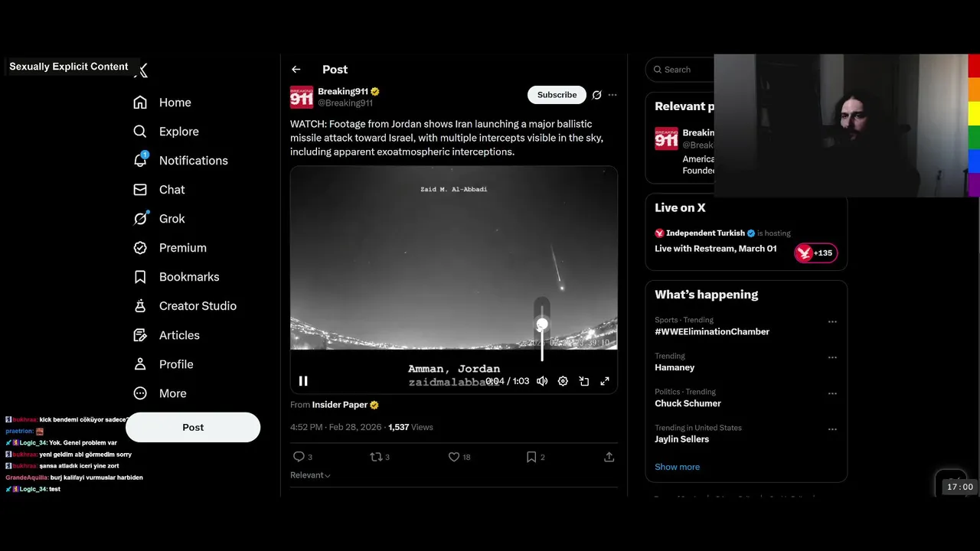The height and width of the screenshot is (551, 980).
Task: Open Explore in the sidebar
Action: tap(166, 132)
